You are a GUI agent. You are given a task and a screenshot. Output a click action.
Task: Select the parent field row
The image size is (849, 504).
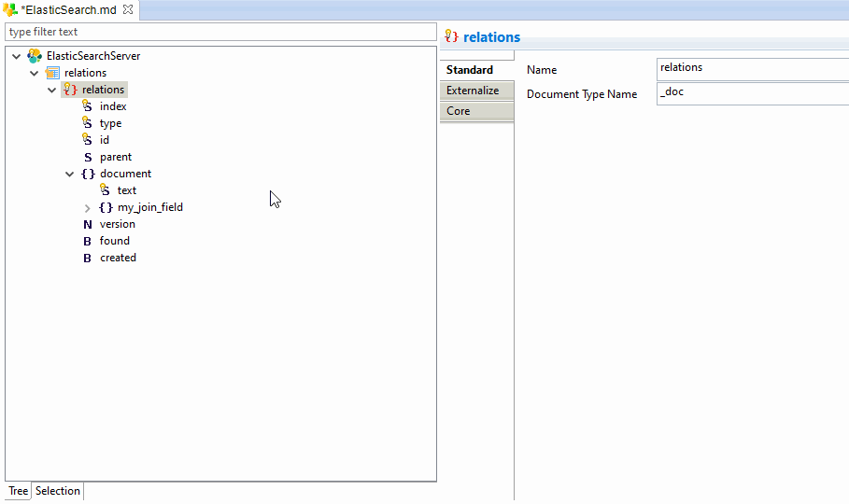pyautogui.click(x=115, y=157)
